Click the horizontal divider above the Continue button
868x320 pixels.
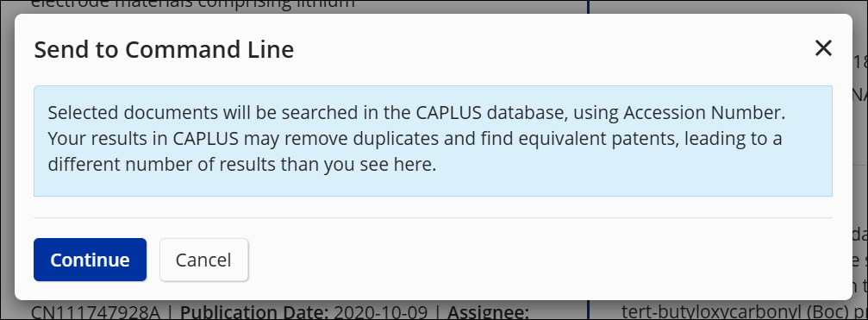pos(433,217)
